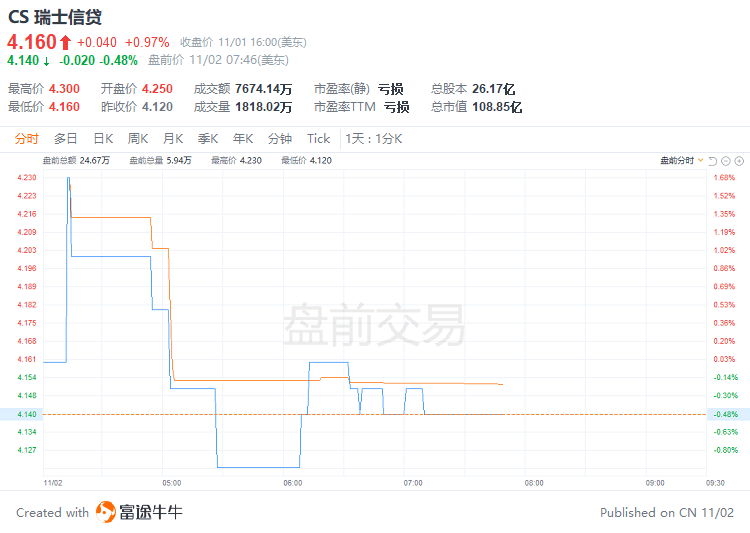Click the change percent +0.97%
The width and height of the screenshot is (750, 533).
pos(147,43)
